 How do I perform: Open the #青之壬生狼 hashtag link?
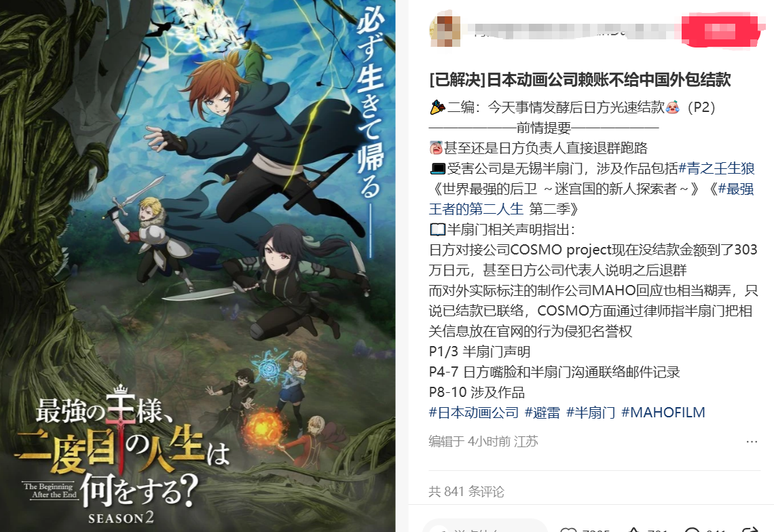716,169
